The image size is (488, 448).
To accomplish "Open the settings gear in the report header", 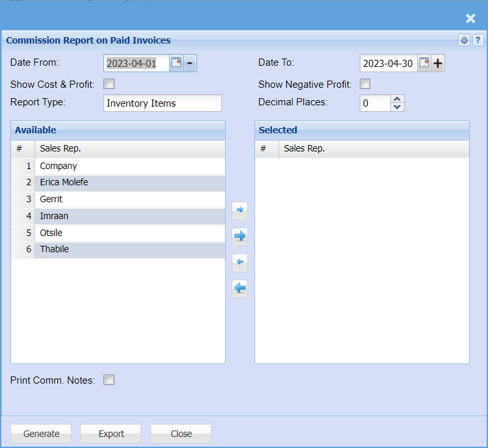I will click(464, 40).
